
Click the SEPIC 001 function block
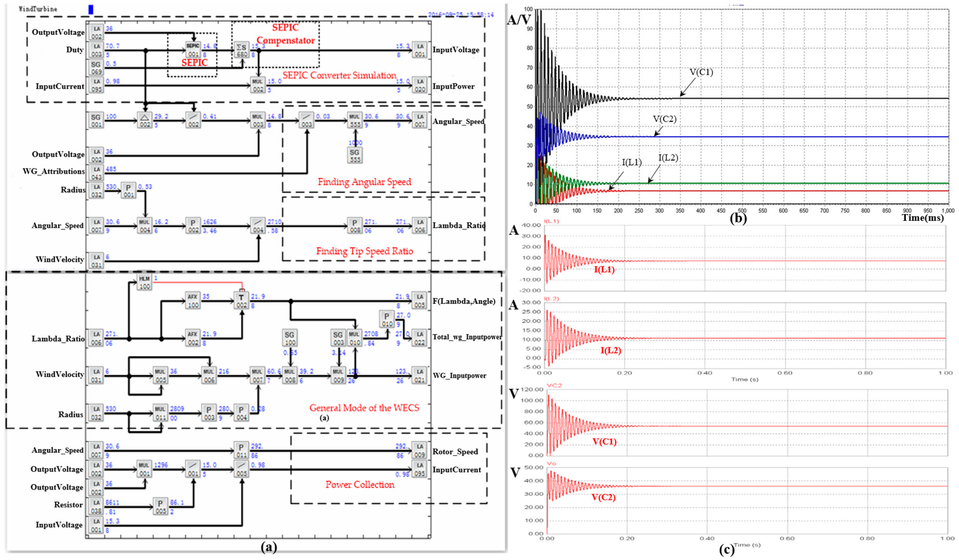193,50
